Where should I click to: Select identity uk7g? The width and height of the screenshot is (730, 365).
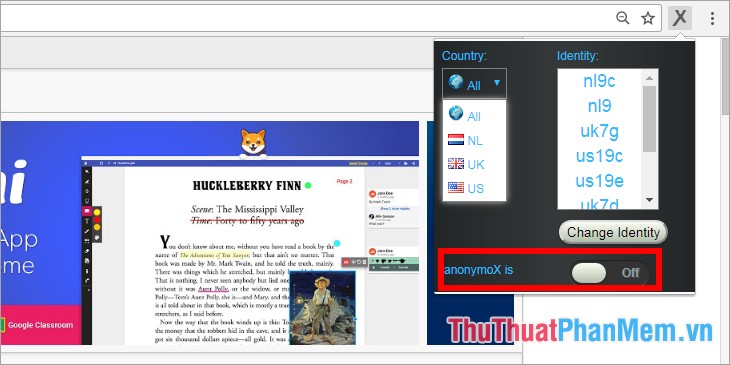tap(599, 131)
